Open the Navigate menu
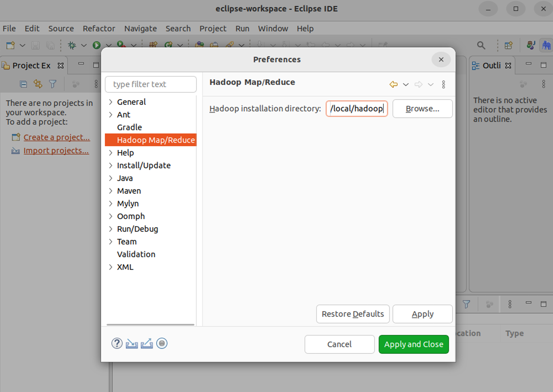The height and width of the screenshot is (392, 553). (140, 29)
